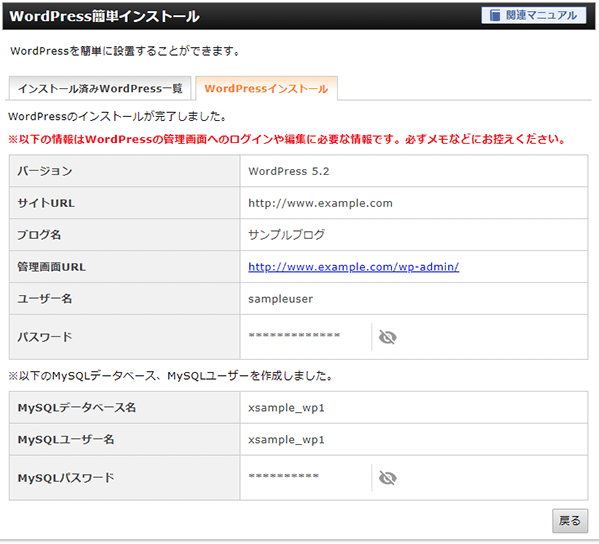Viewport: 599px width, 544px height.
Task: Click the サンプルブログ blog name value
Action: [287, 235]
